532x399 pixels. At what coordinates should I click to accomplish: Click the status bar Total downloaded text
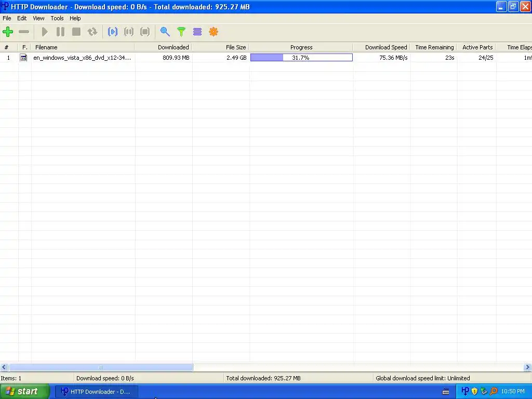(263, 378)
